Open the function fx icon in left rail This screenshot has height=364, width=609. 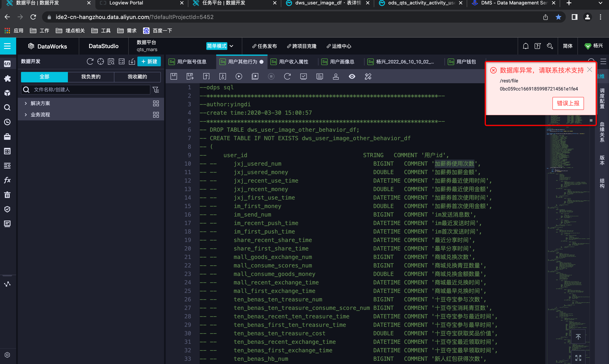tap(7, 180)
